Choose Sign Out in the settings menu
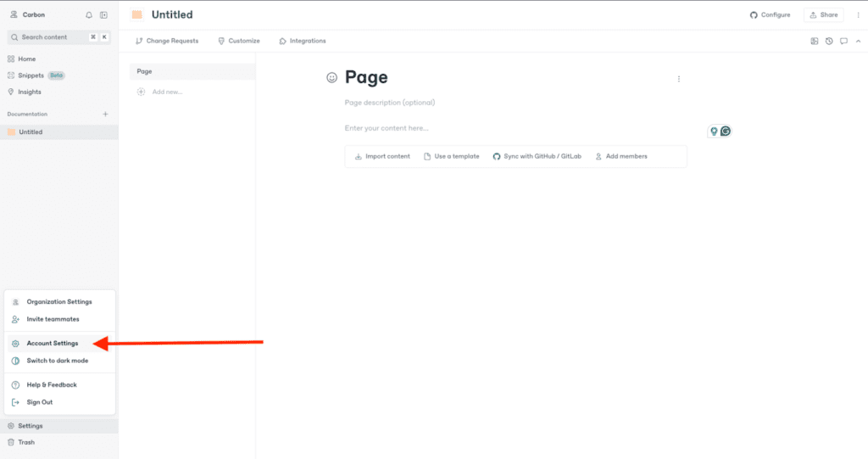 coord(39,402)
